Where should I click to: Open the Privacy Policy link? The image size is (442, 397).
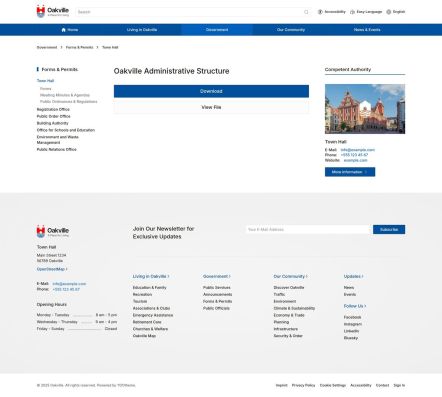coord(303,385)
